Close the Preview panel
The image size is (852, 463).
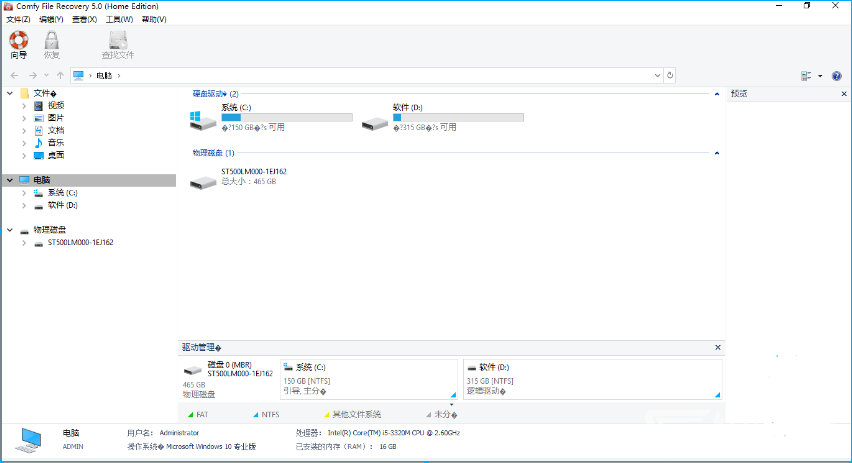(x=844, y=94)
